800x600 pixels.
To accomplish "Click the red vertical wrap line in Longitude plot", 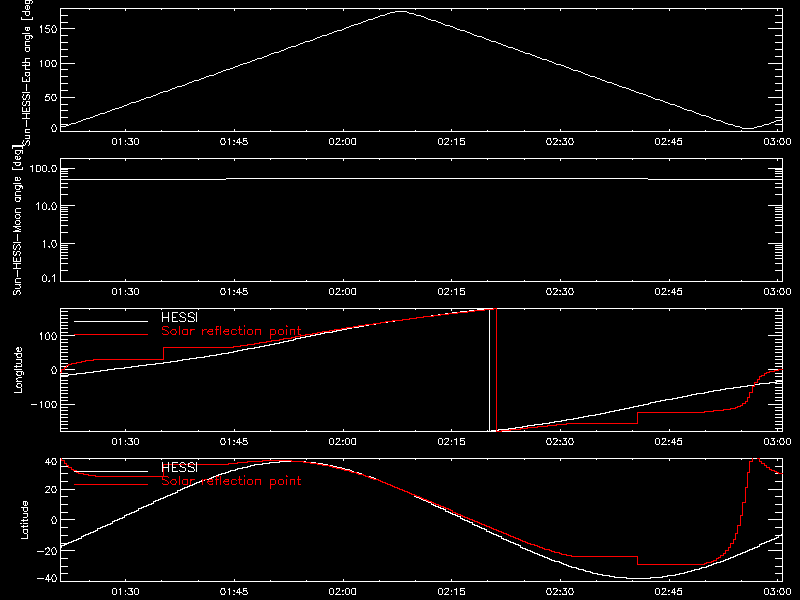I will [x=496, y=370].
